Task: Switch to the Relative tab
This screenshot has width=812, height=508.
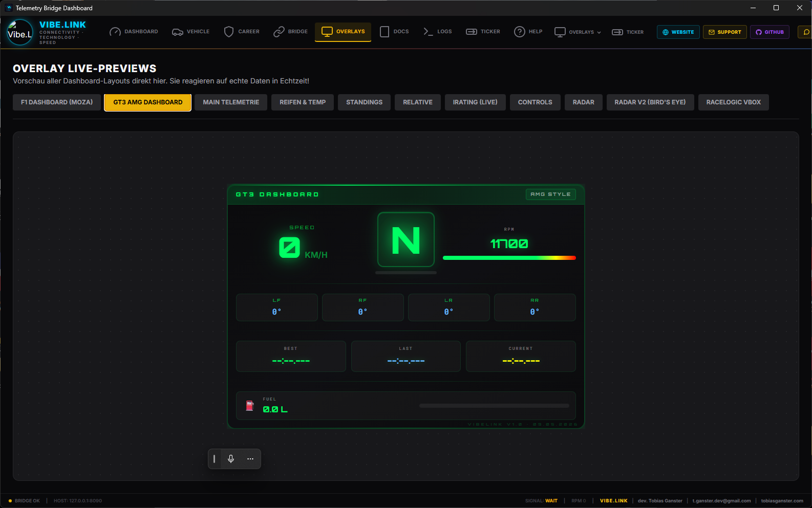Action: click(x=418, y=102)
